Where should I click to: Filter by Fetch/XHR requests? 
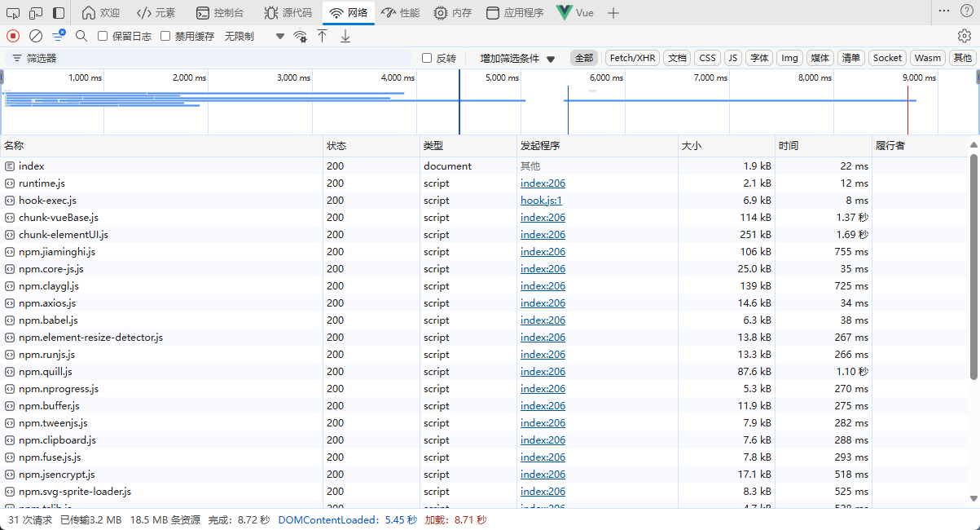coord(633,58)
